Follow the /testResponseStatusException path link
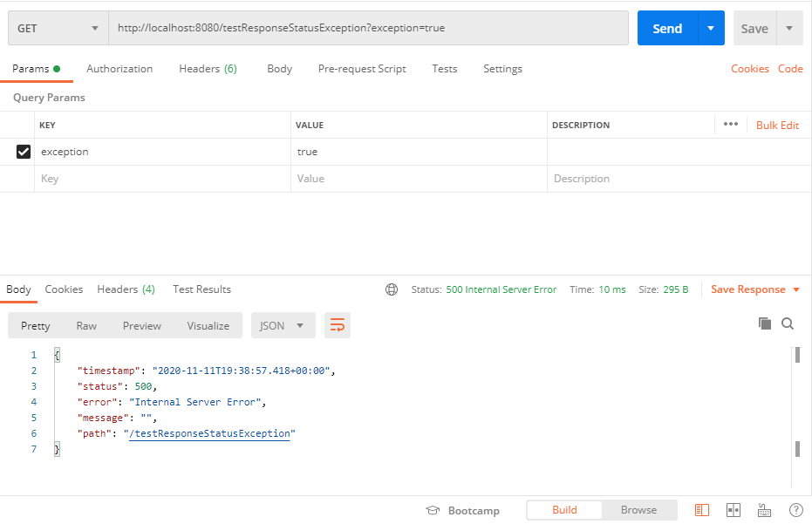The height and width of the screenshot is (524, 812). [209, 433]
